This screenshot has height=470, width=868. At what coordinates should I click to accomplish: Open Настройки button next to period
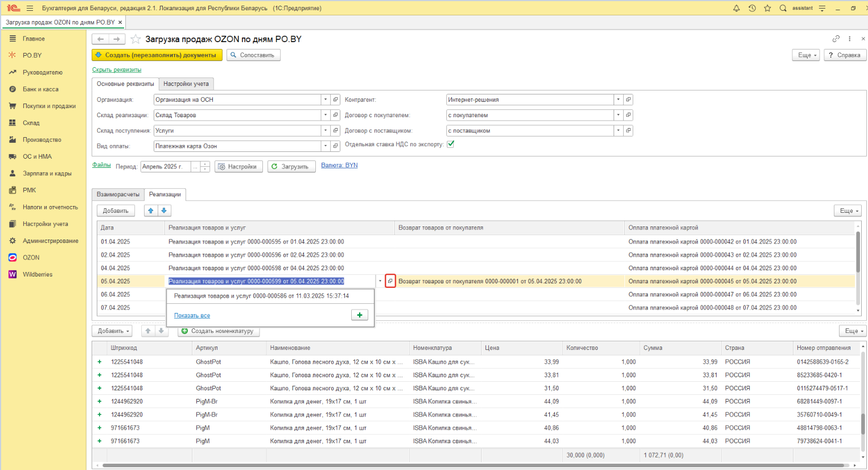[x=238, y=167]
